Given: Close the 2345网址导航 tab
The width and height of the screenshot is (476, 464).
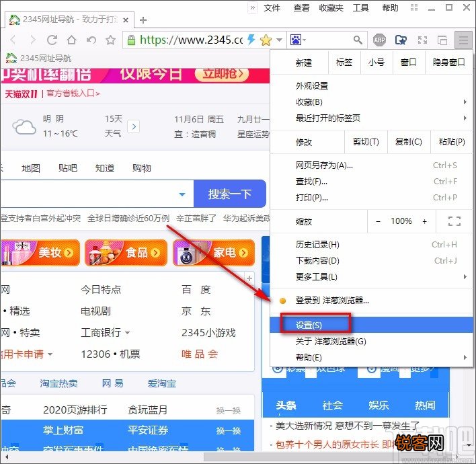Looking at the screenshot, I should [126, 20].
